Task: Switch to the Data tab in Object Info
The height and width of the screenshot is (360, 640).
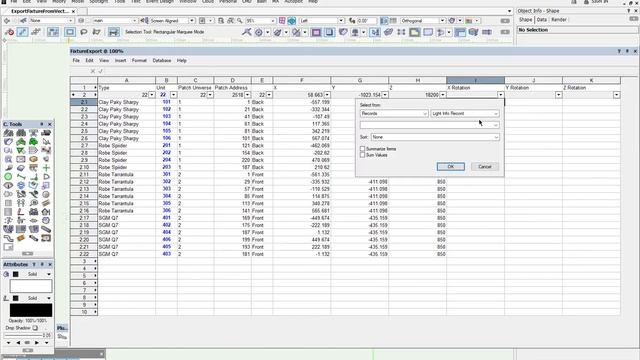Action: (x=542, y=20)
